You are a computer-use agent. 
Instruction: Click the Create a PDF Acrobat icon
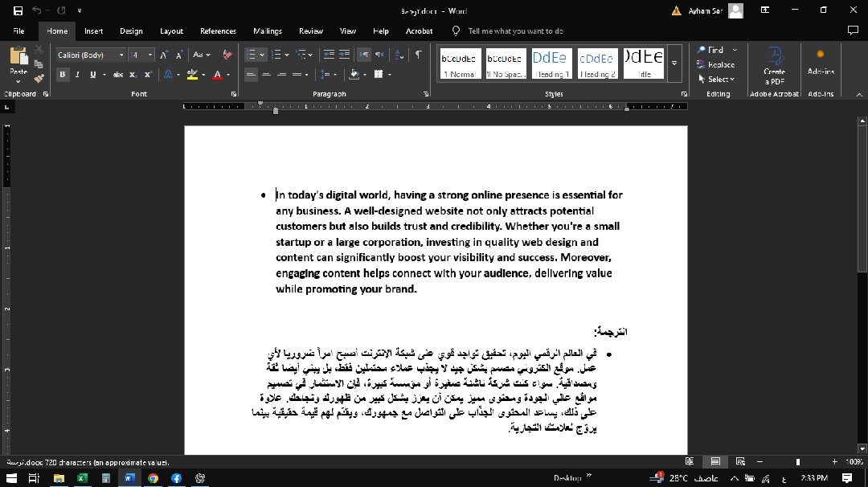(x=774, y=64)
